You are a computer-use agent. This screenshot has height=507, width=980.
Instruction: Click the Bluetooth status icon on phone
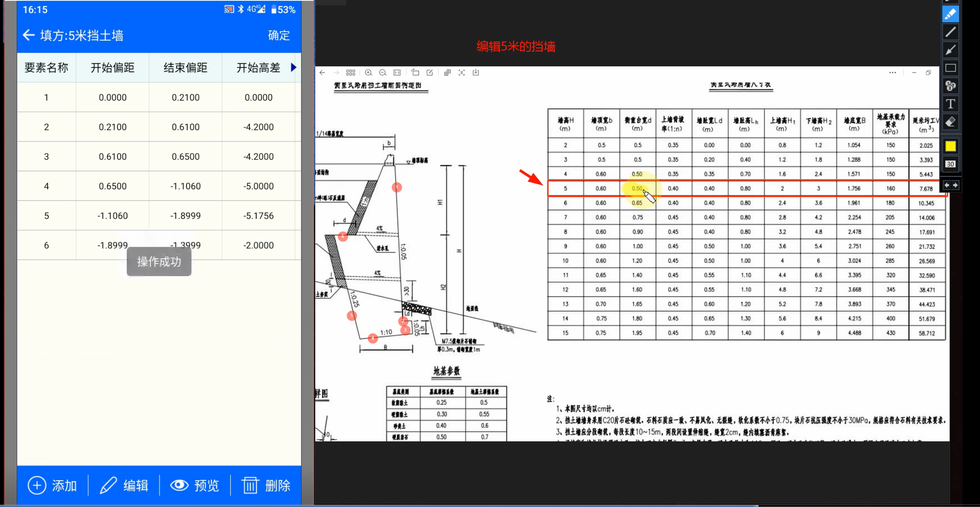point(240,10)
